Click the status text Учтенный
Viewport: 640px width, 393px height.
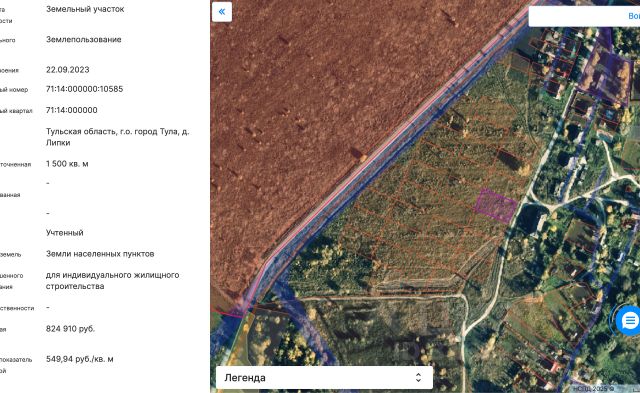(64, 233)
